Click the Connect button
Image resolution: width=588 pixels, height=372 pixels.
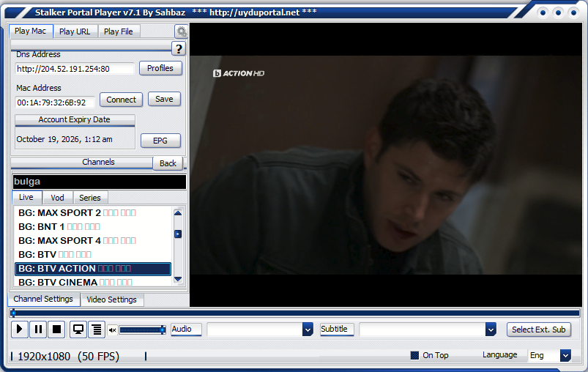[121, 100]
